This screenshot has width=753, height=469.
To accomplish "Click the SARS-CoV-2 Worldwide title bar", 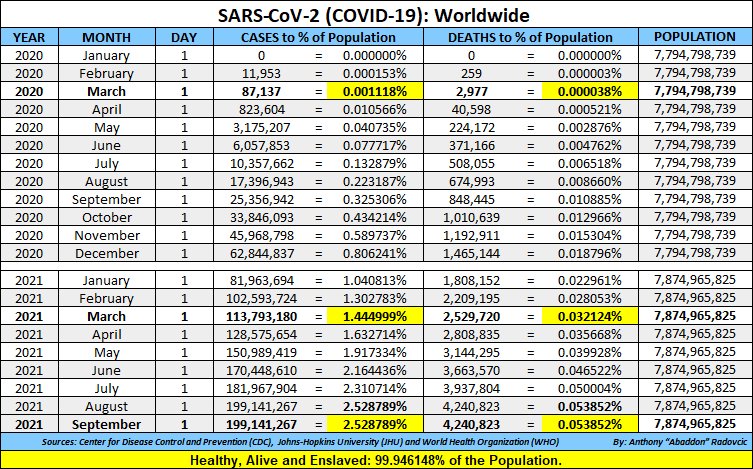I will pyautogui.click(x=376, y=17).
